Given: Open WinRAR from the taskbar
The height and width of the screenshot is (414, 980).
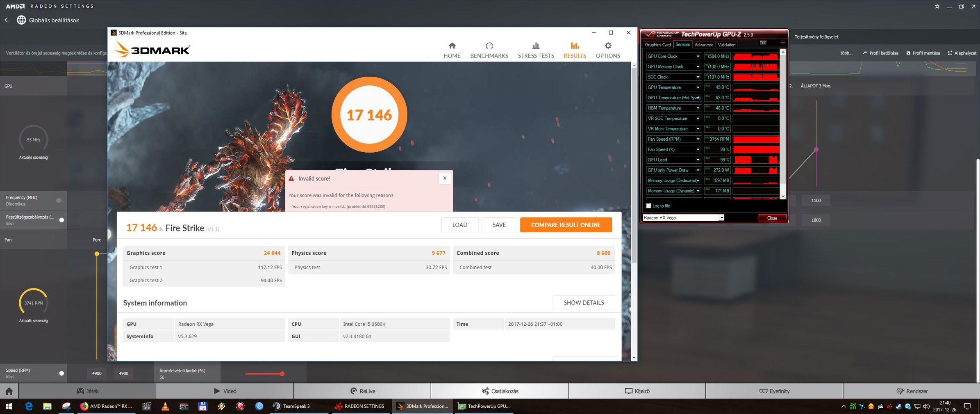Looking at the screenshot, I should click(x=184, y=406).
